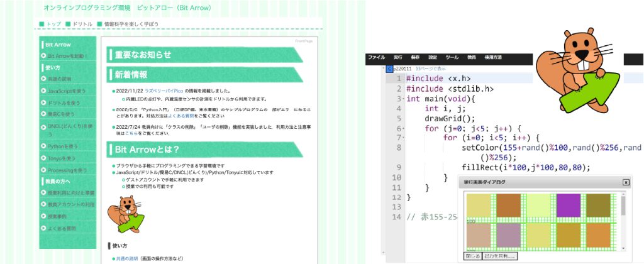Open the ラズベリーパイPico news link
Image resolution: width=644 pixels, height=264 pixels.
[164, 91]
